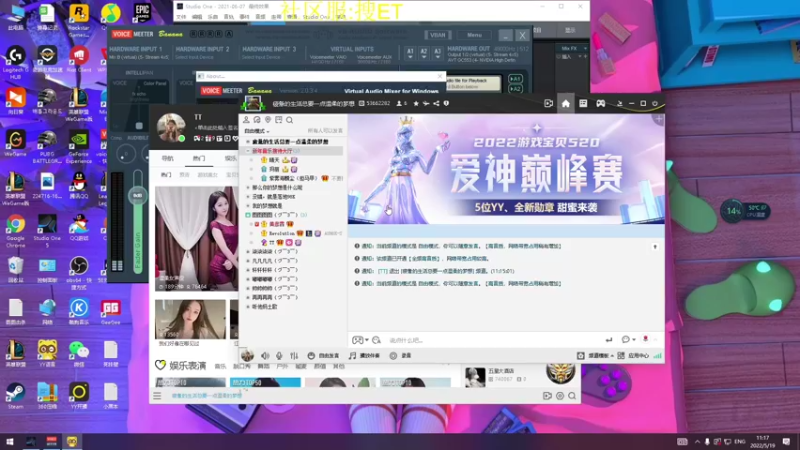Screen dimensions: 800x450
Task: Open large streamer thumbnail in red dress
Action: click(x=196, y=239)
